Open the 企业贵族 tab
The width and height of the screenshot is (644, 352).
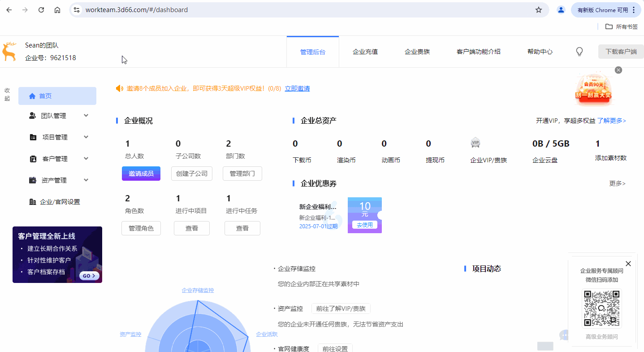click(417, 52)
